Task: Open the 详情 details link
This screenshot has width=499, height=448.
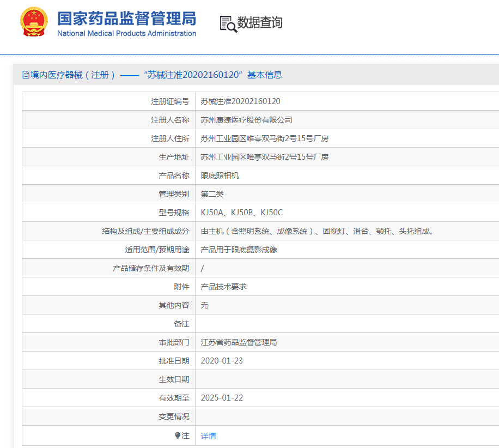Action: [209, 435]
